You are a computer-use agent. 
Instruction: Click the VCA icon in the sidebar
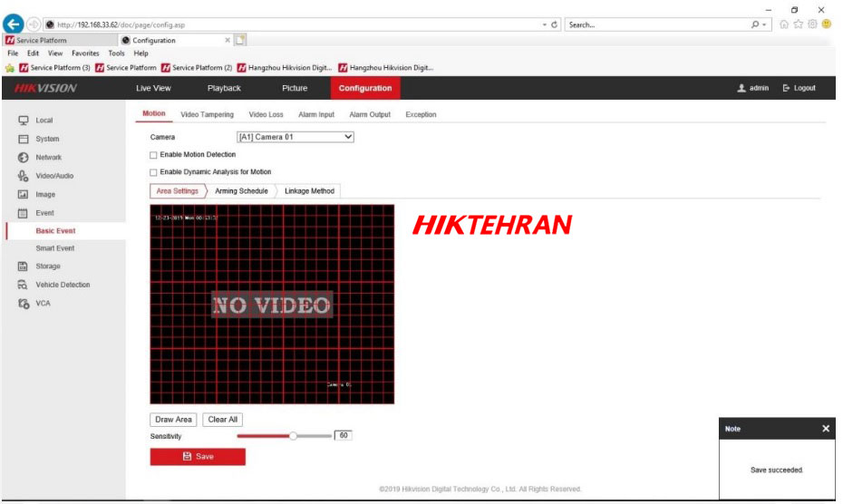click(24, 304)
